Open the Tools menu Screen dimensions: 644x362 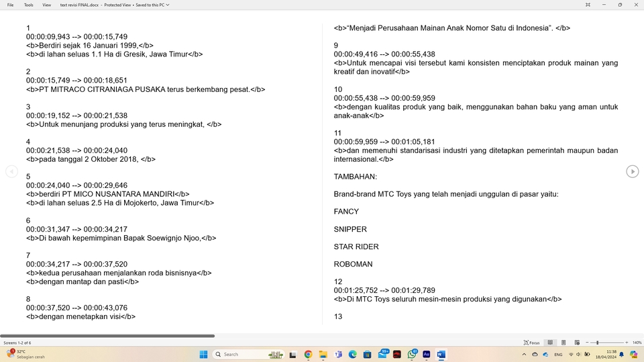[28, 5]
